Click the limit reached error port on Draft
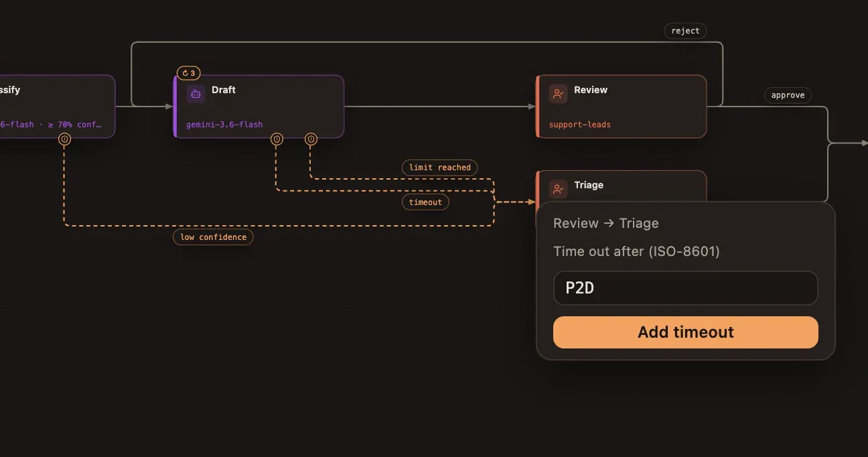The image size is (868, 457). [311, 139]
